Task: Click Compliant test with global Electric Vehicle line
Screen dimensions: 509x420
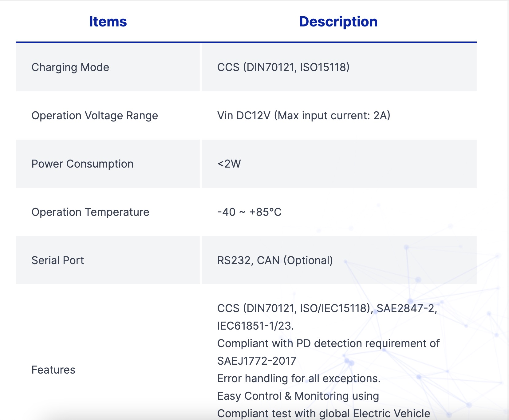Action: tap(323, 414)
